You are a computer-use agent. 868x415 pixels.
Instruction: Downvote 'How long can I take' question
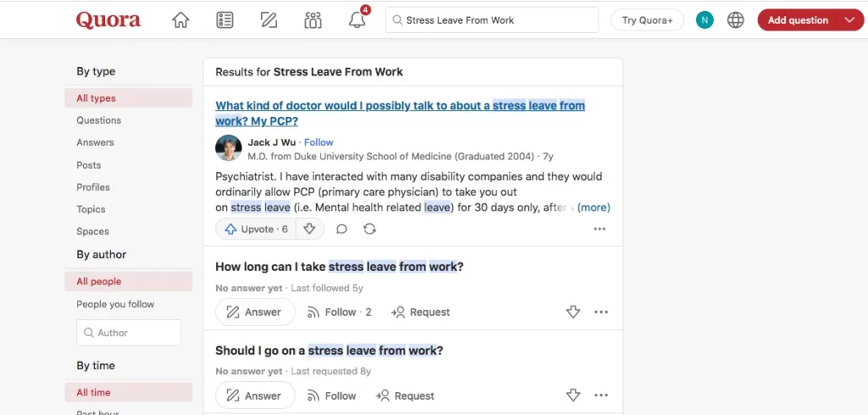[573, 312]
